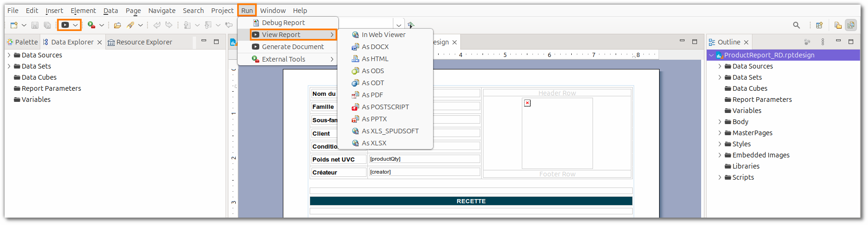The width and height of the screenshot is (868, 225).
Task: Open the View Report toolbar dropdown arrow
Action: point(75,25)
